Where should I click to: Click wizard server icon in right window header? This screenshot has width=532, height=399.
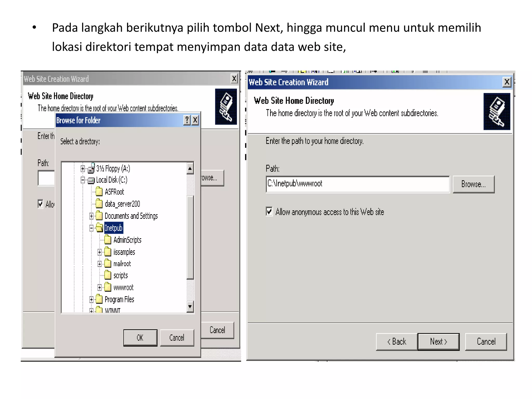(x=497, y=111)
